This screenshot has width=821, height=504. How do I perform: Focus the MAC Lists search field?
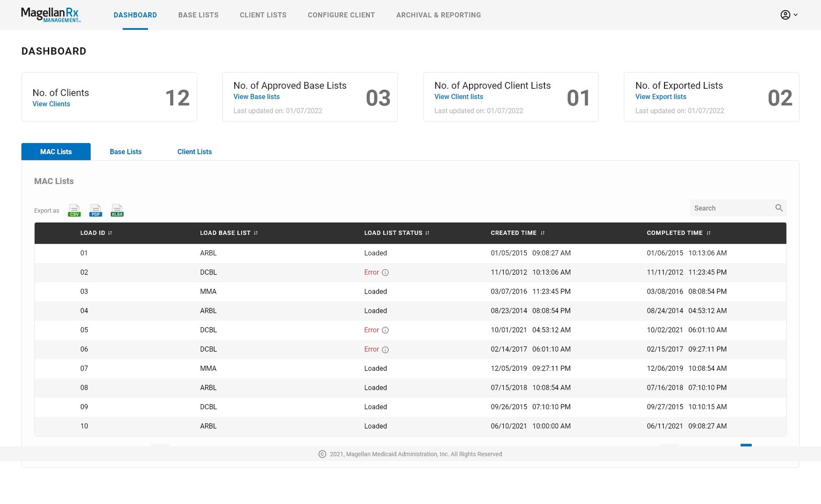click(731, 208)
